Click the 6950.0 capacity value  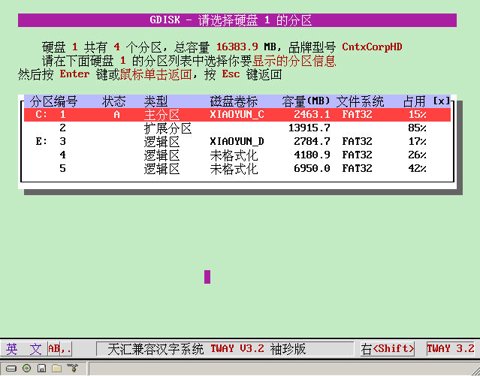point(312,168)
